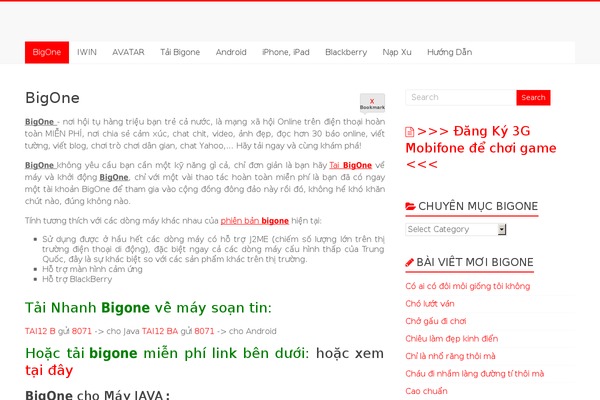The height and width of the screenshot is (400, 600).
Task: Click the underlined BigOne link before the comma
Action: click(114, 177)
